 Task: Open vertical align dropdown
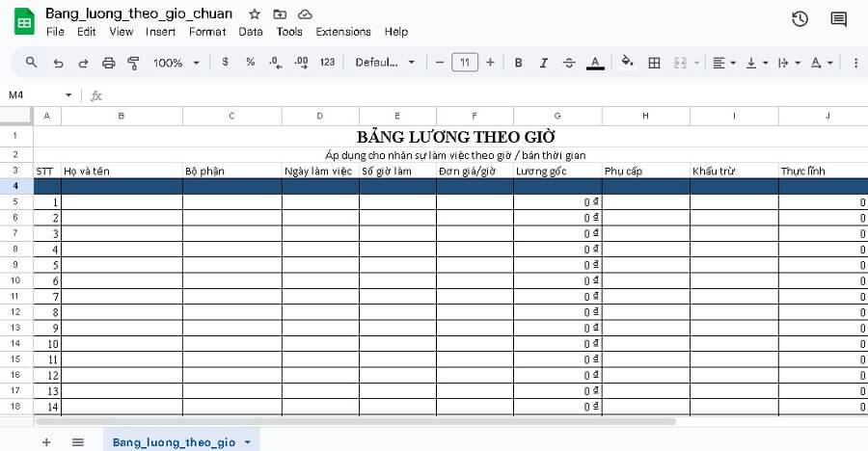click(757, 63)
